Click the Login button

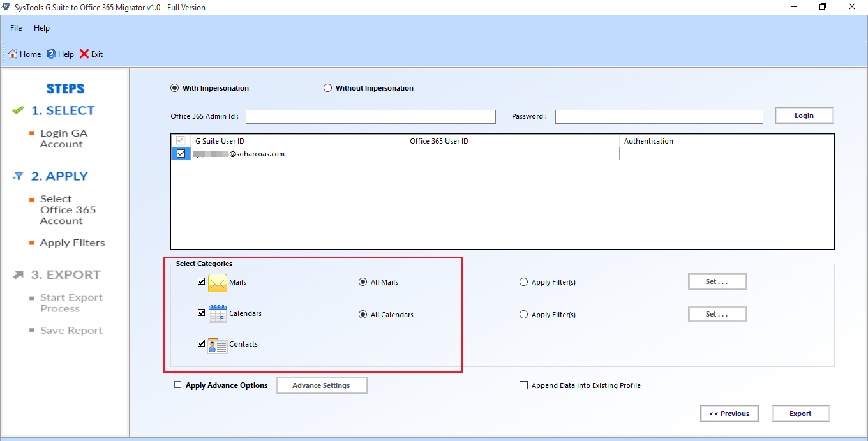(804, 116)
